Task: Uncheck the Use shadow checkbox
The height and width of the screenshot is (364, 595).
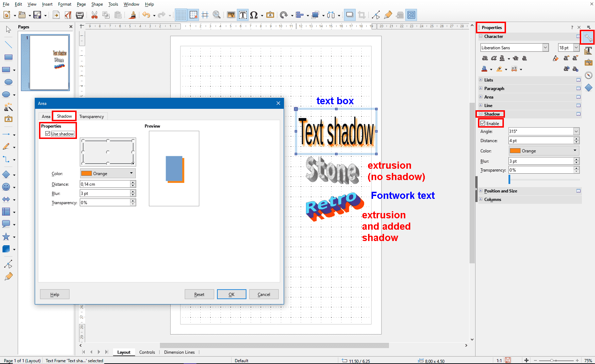Action: point(48,134)
